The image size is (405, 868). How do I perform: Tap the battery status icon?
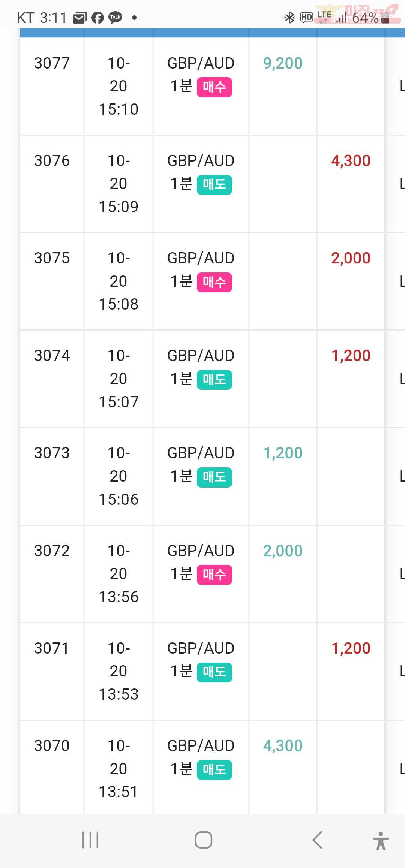click(x=385, y=18)
